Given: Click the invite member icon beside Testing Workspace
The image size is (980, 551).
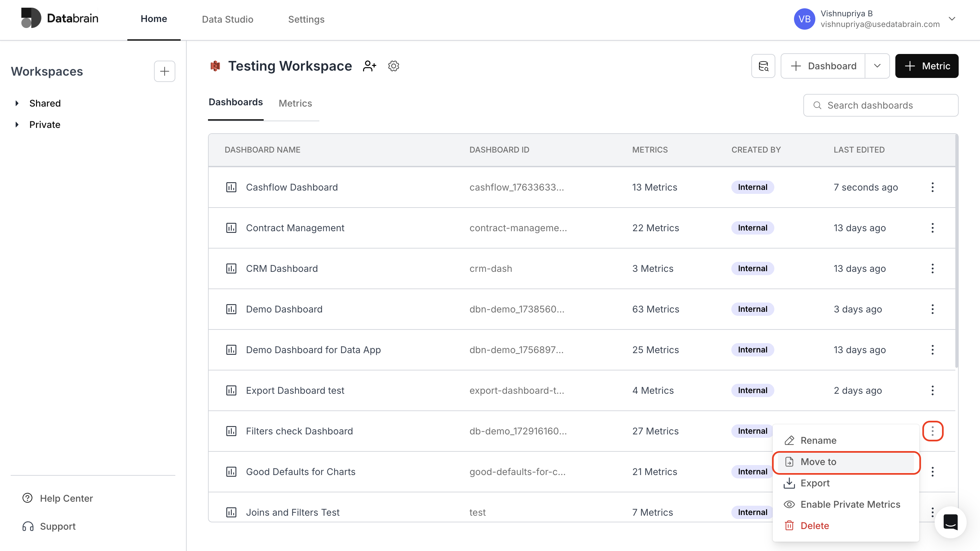Looking at the screenshot, I should [369, 66].
